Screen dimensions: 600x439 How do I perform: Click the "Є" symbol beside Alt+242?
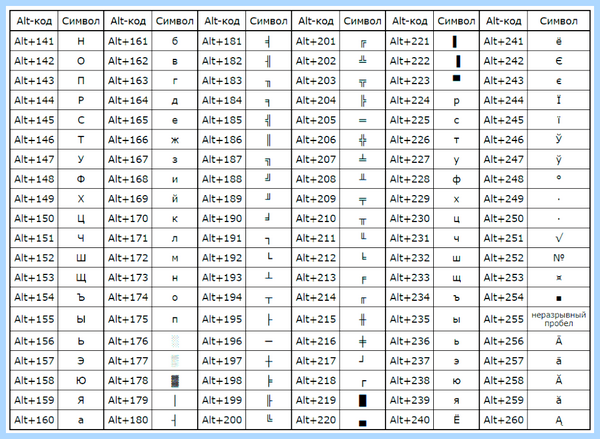click(x=559, y=61)
